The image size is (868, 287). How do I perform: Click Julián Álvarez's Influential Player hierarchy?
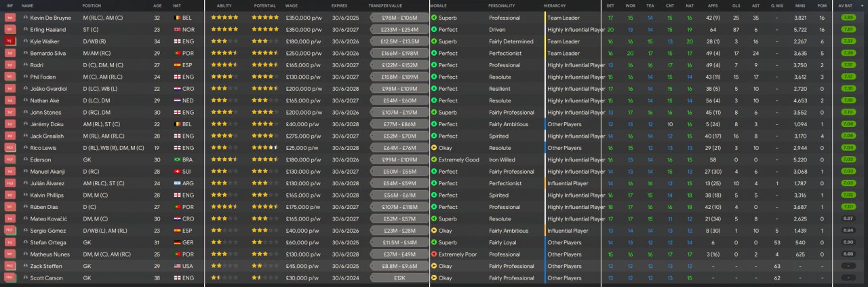click(x=568, y=183)
